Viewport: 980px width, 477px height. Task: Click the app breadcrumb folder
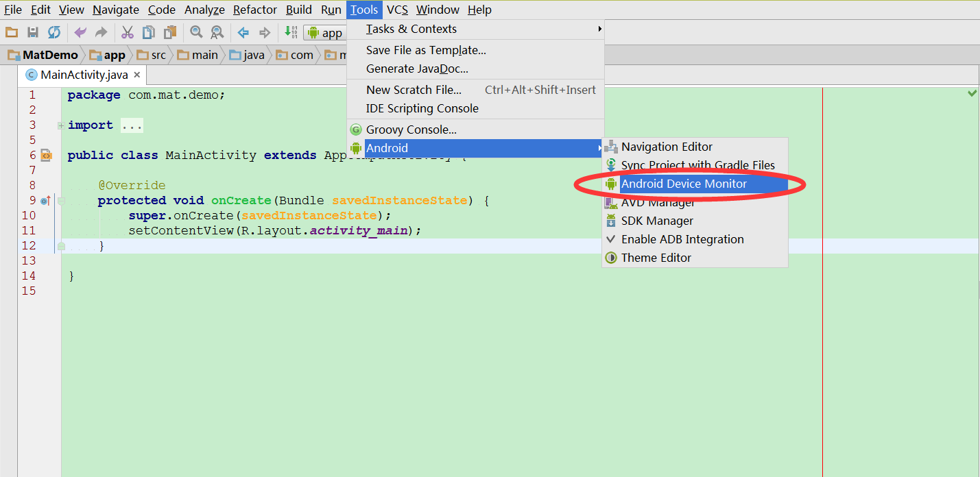(108, 55)
